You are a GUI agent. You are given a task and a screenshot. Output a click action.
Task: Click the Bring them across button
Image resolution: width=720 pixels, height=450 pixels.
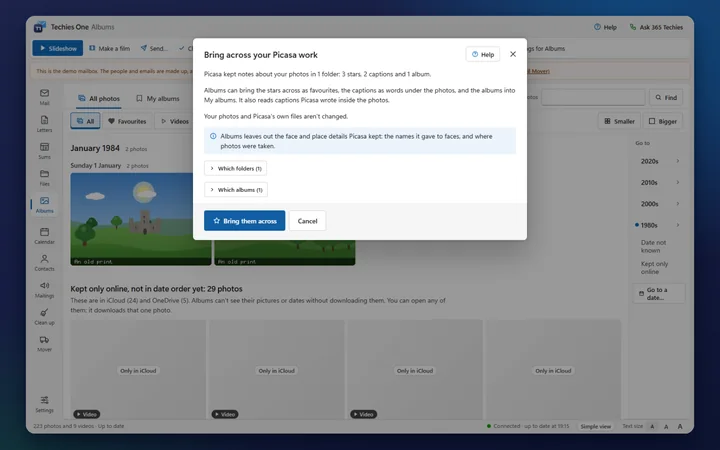[244, 221]
